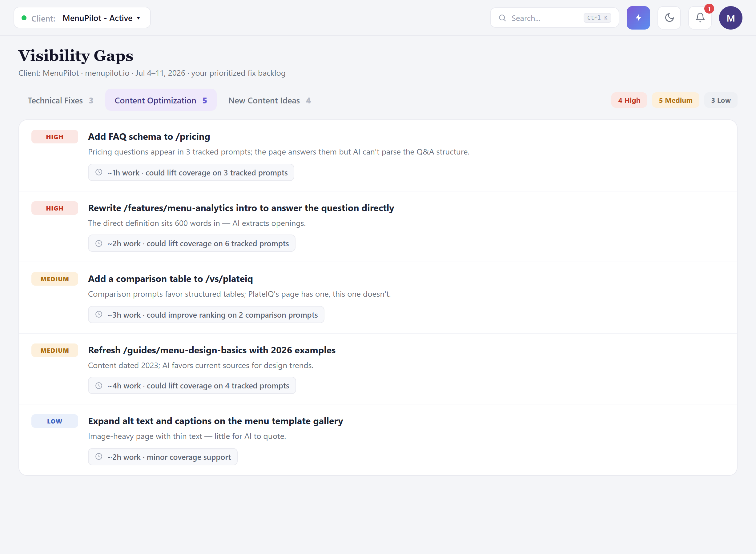The height and width of the screenshot is (554, 756).
Task: Open the Add FAQ schema to /pricing item
Action: coord(149,136)
